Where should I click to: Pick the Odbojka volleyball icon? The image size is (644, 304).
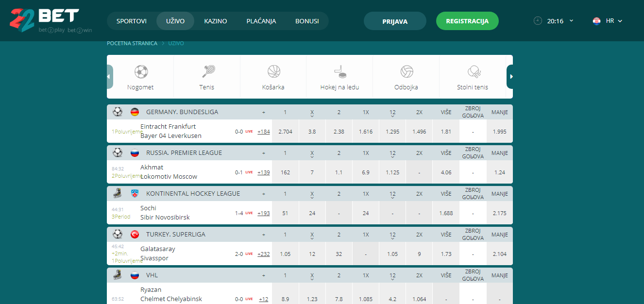pos(407,72)
